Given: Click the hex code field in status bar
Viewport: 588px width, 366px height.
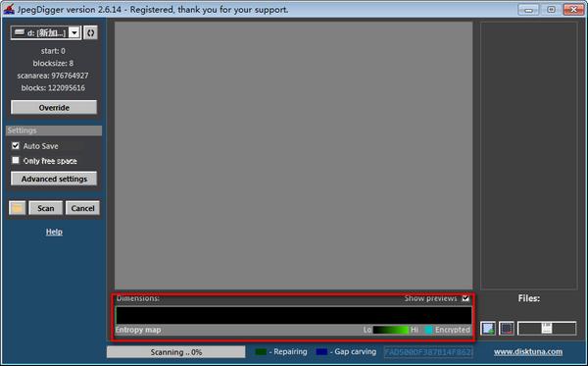Looking at the screenshot, I should point(428,352).
